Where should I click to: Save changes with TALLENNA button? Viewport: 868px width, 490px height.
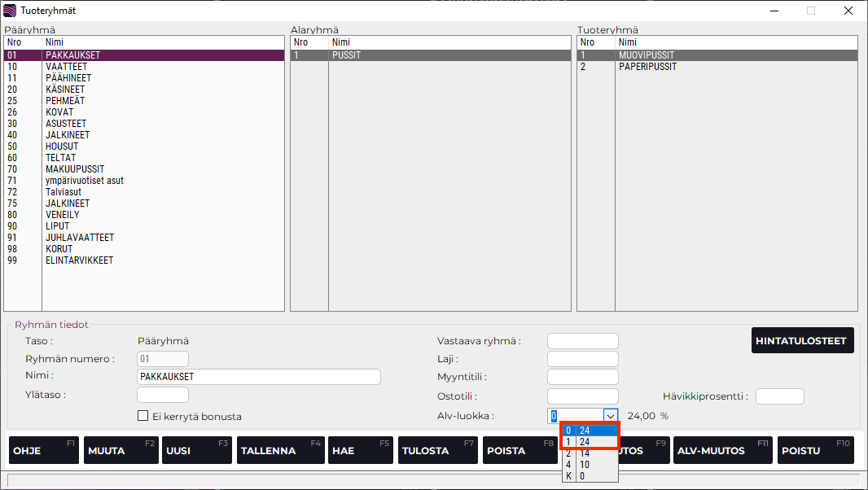click(x=280, y=450)
